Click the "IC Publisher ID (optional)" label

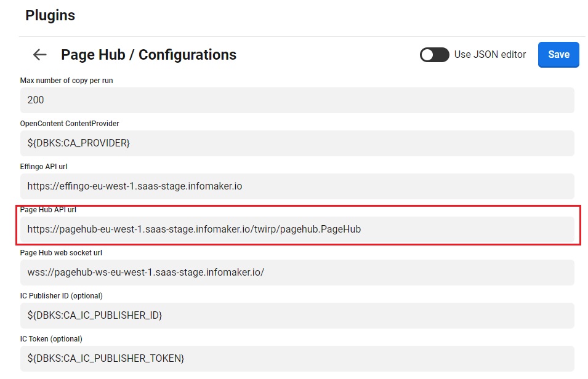click(x=62, y=296)
